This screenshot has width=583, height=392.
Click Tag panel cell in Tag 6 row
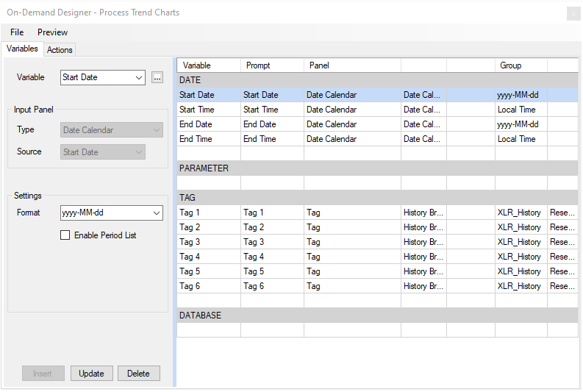coord(352,286)
